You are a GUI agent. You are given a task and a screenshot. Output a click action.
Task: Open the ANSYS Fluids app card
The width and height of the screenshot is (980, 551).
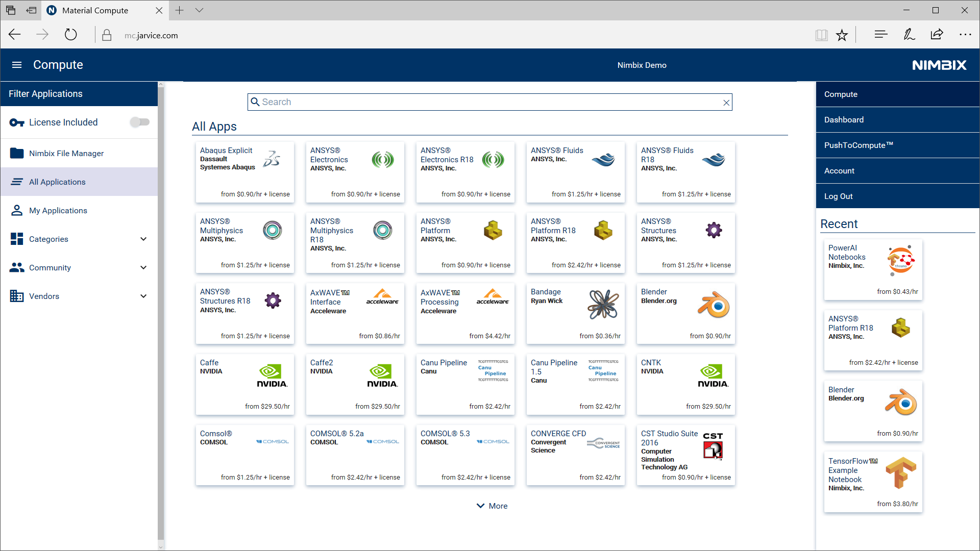coord(575,172)
